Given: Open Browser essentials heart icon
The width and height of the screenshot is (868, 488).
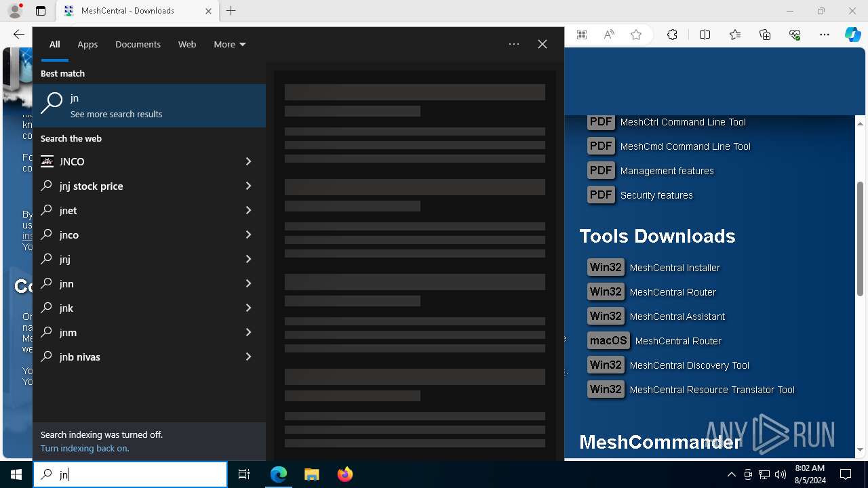Looking at the screenshot, I should (795, 35).
